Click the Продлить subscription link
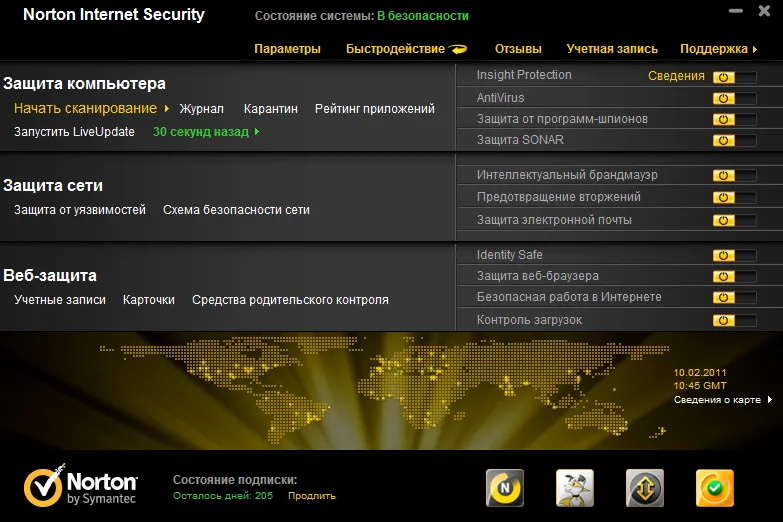 point(311,496)
